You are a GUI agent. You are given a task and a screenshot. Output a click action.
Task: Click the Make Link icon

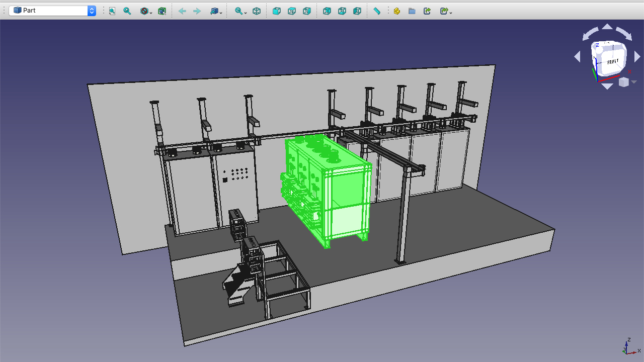coord(427,11)
